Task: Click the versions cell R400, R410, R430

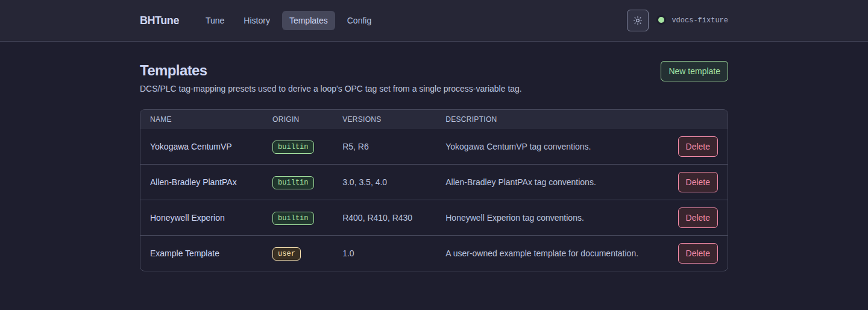Action: coord(377,218)
